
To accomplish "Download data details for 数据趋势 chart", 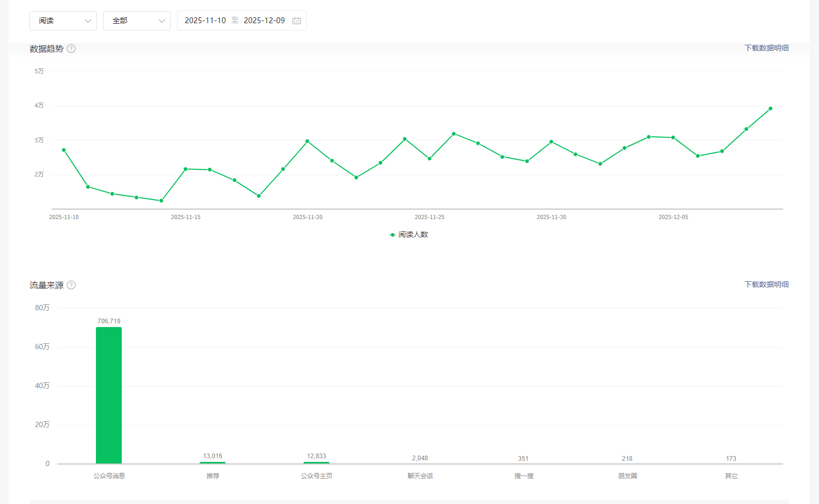I will coord(766,48).
